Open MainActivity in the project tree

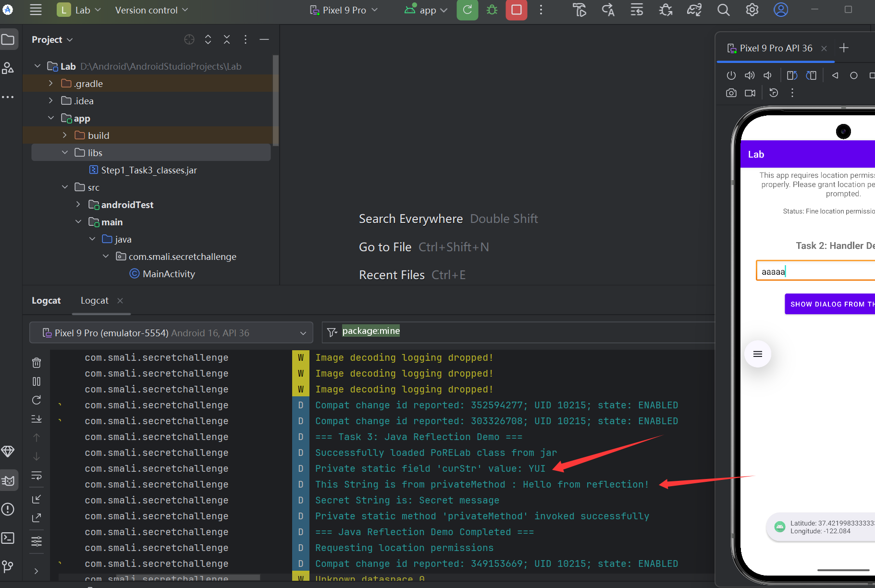pos(169,274)
